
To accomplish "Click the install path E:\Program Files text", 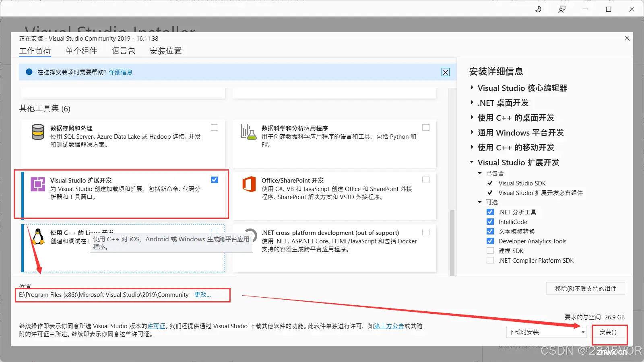I will click(104, 295).
